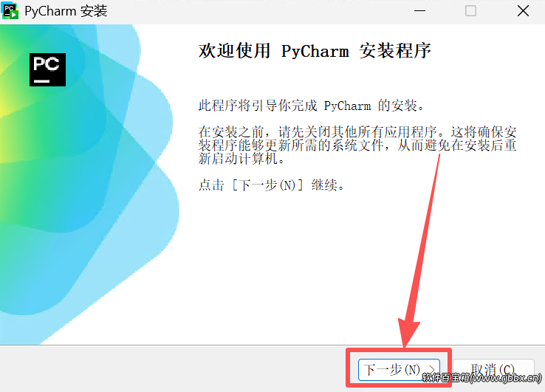Click the window title PyCharm 安装
The image size is (545, 392).
coord(66,11)
